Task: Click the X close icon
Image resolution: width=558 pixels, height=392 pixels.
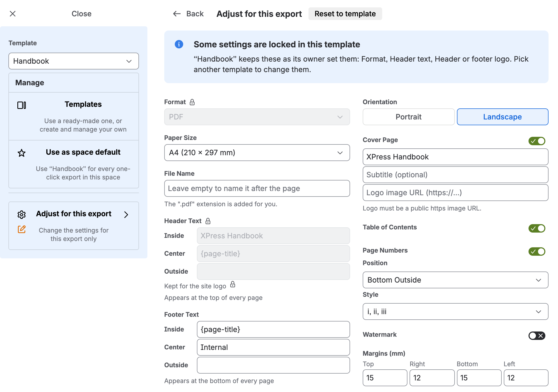Action: pos(13,14)
